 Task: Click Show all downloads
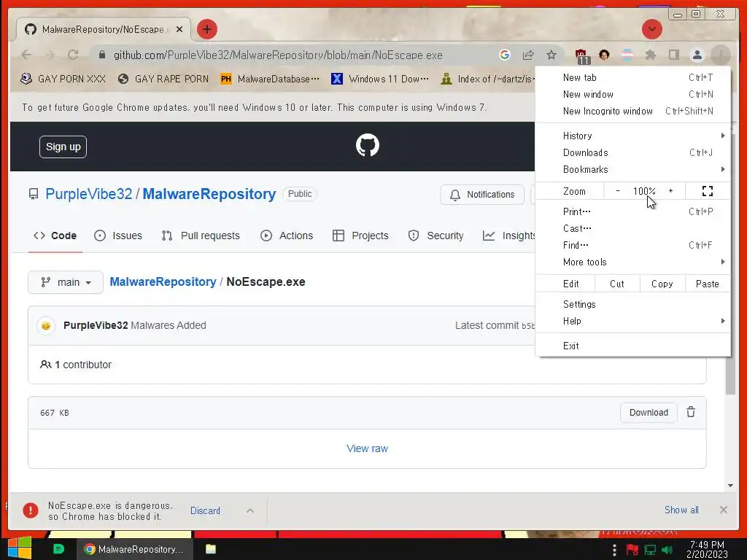pos(682,510)
